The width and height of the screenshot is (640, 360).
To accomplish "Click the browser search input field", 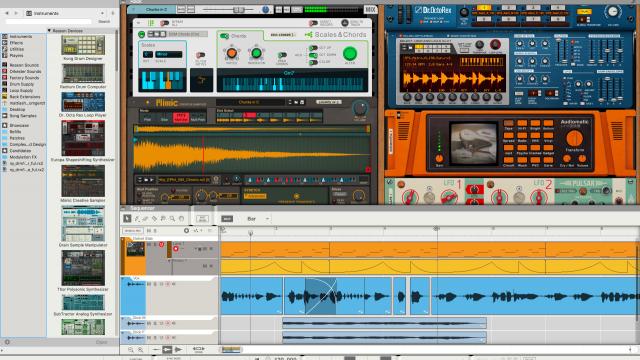I will [48, 21].
